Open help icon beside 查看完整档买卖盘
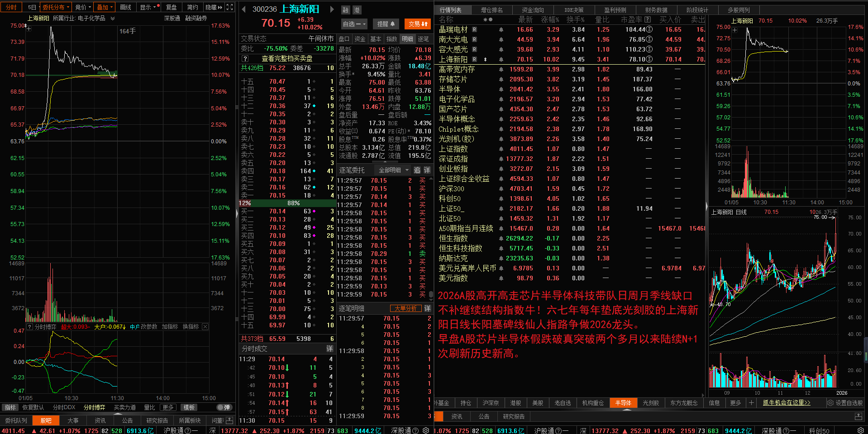The height and width of the screenshot is (434, 868). pyautogui.click(x=245, y=58)
